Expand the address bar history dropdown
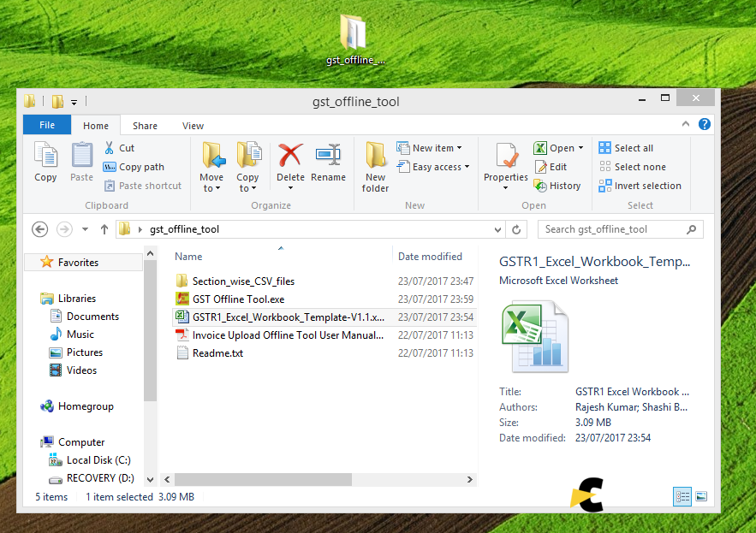756x533 pixels. pyautogui.click(x=498, y=230)
